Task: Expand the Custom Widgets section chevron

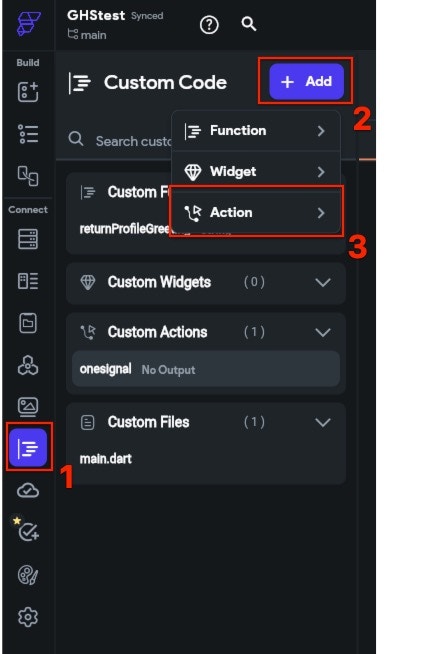Action: tap(323, 282)
